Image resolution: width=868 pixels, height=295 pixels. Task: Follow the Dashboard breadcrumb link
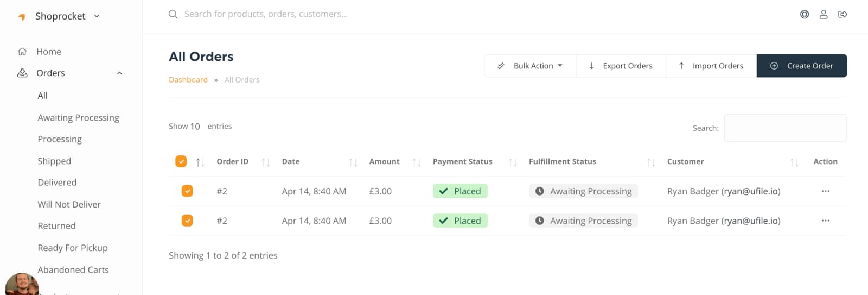pyautogui.click(x=188, y=80)
